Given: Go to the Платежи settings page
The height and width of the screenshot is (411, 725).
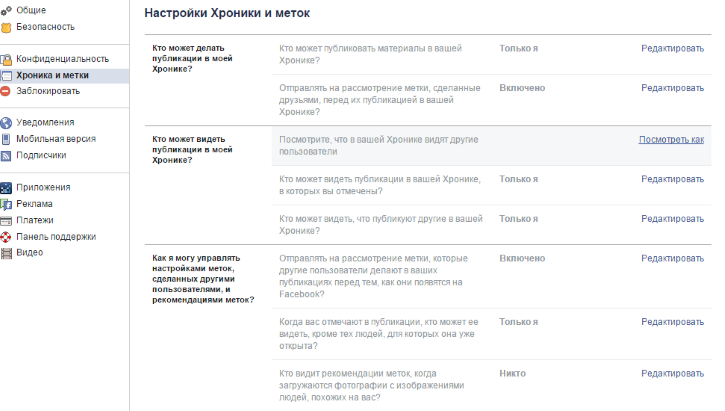Looking at the screenshot, I should 35,220.
